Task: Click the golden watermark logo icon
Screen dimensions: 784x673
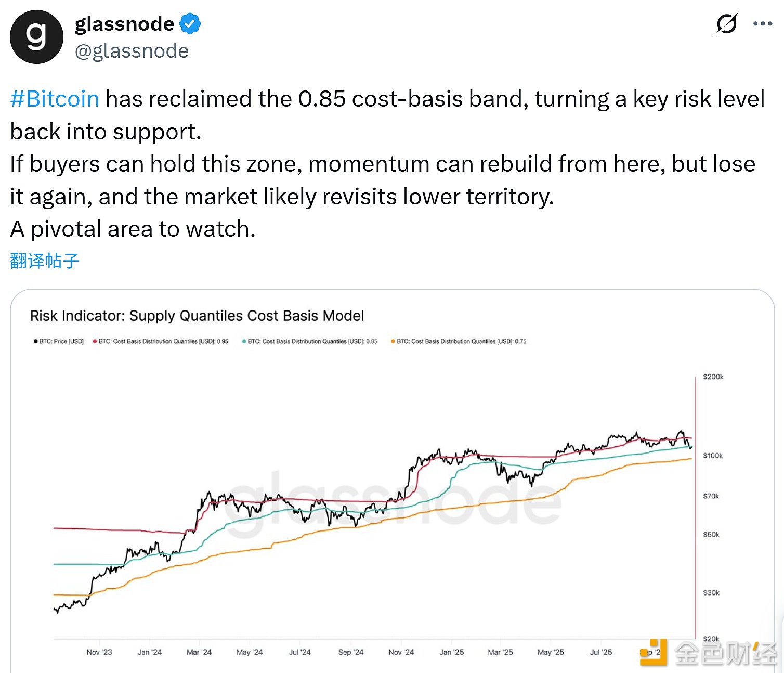Action: click(x=653, y=652)
